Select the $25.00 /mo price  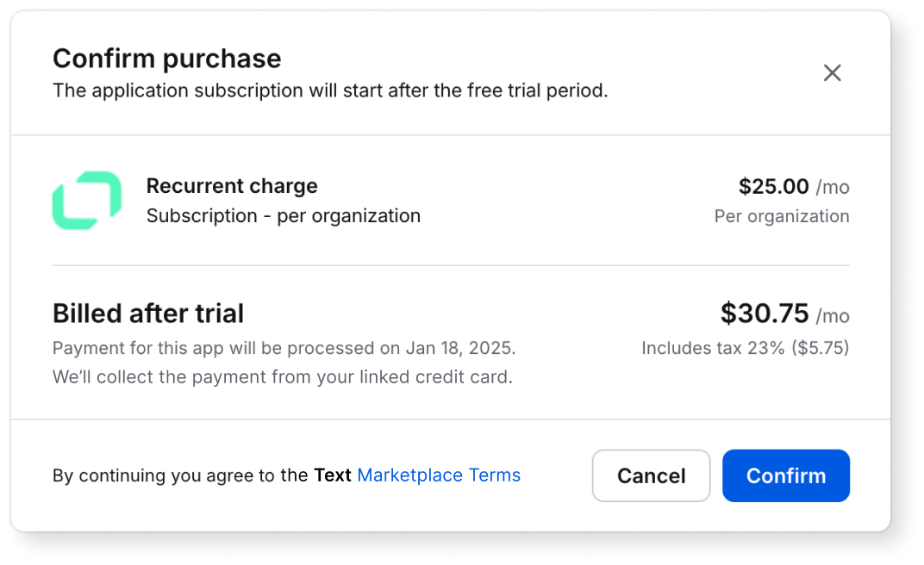[x=793, y=186]
